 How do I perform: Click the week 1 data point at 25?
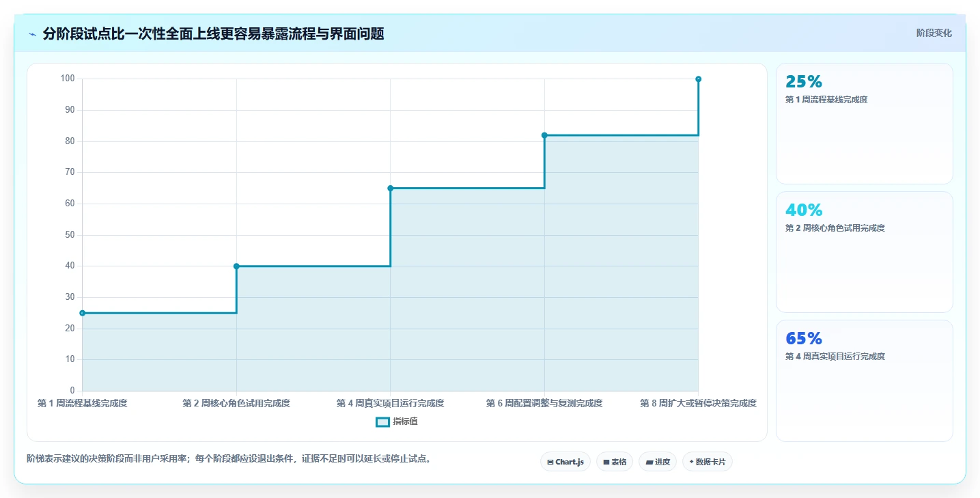(x=83, y=313)
